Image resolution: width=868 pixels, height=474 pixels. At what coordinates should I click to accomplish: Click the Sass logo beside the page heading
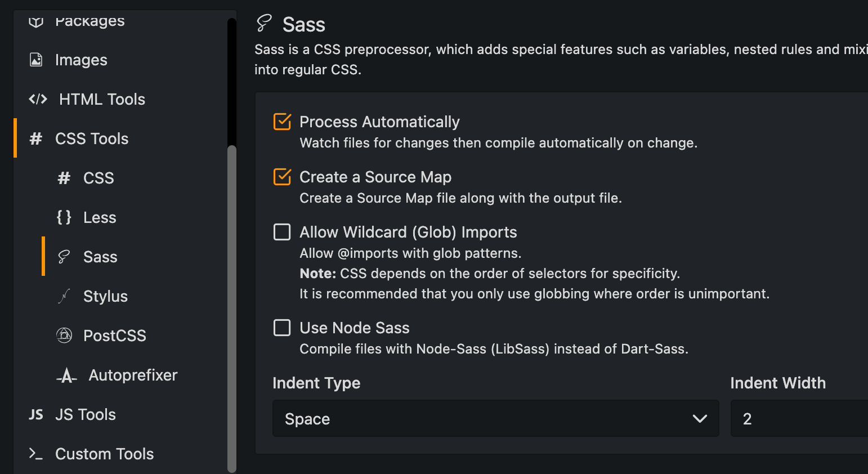(264, 23)
